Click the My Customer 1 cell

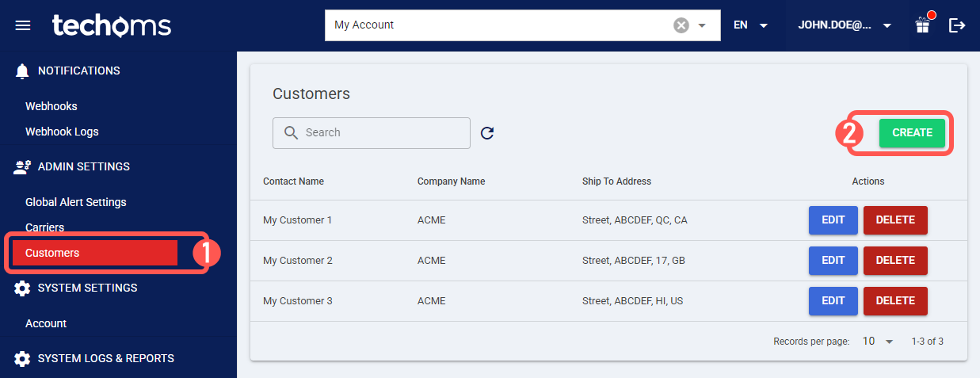point(298,220)
